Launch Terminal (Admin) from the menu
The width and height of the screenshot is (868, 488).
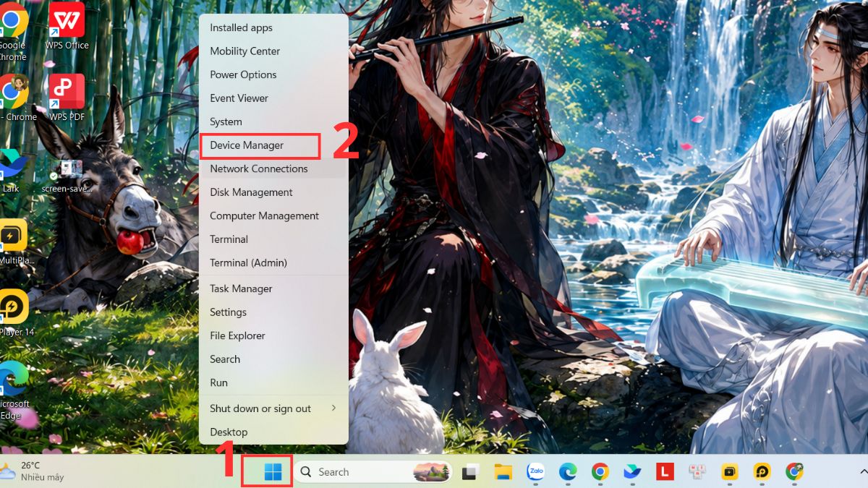pyautogui.click(x=273, y=262)
